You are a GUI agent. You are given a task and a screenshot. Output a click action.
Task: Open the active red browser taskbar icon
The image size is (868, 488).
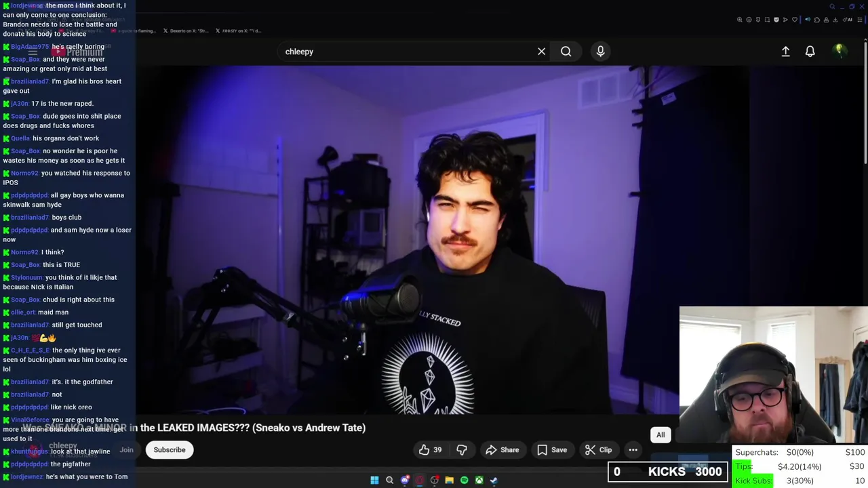pyautogui.click(x=420, y=480)
